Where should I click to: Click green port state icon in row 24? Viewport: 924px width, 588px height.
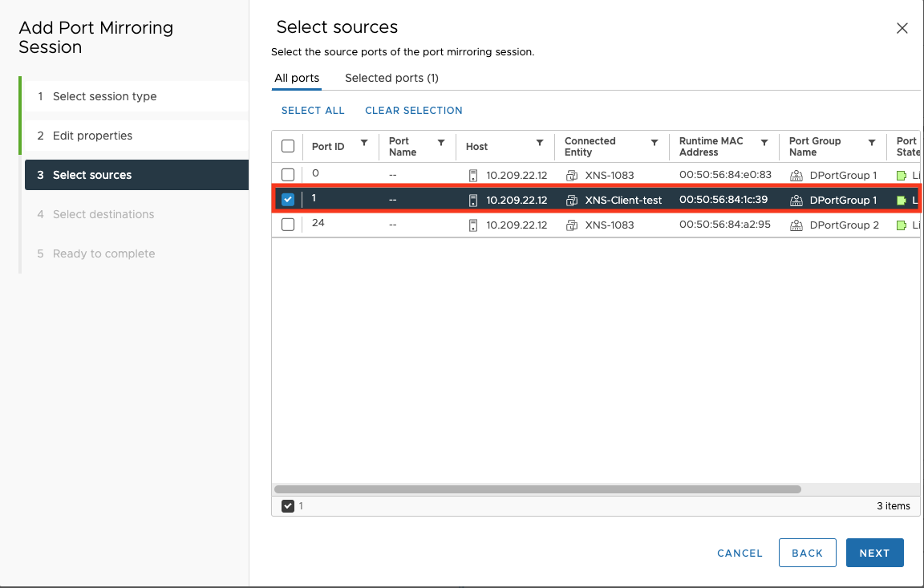(902, 225)
